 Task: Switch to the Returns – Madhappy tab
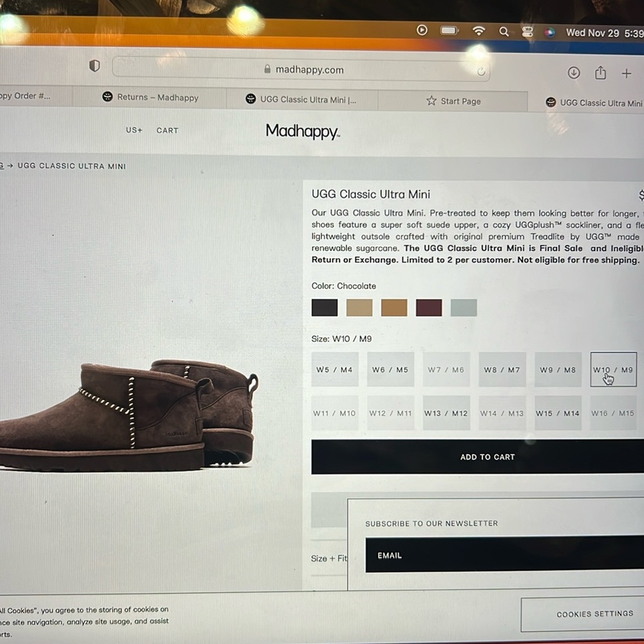(150, 97)
